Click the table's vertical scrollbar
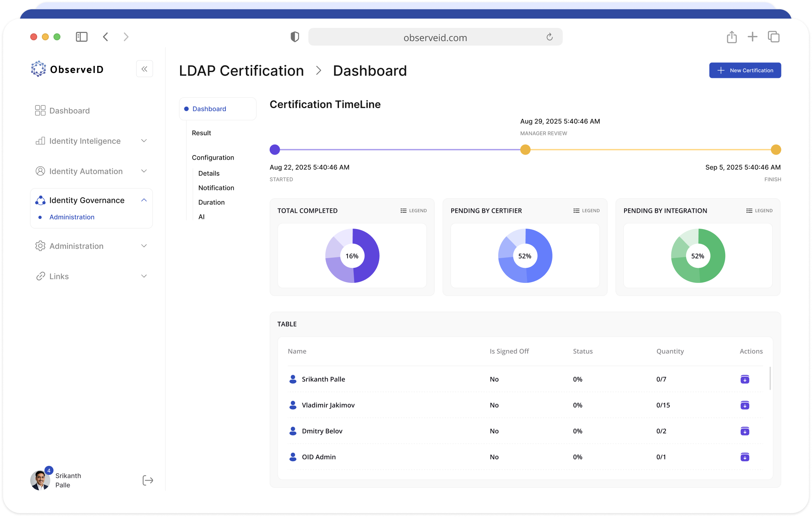This screenshot has height=517, width=812. click(770, 378)
